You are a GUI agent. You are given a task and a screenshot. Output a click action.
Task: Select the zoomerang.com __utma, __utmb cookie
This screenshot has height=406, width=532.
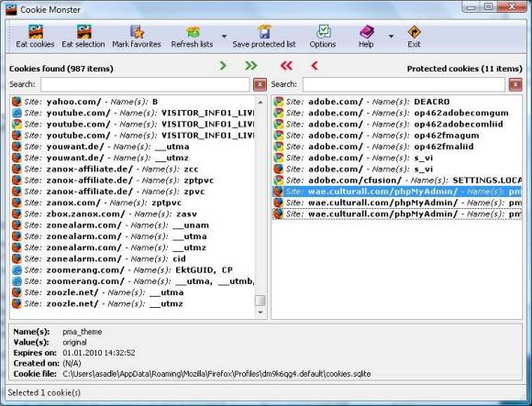pos(132,281)
